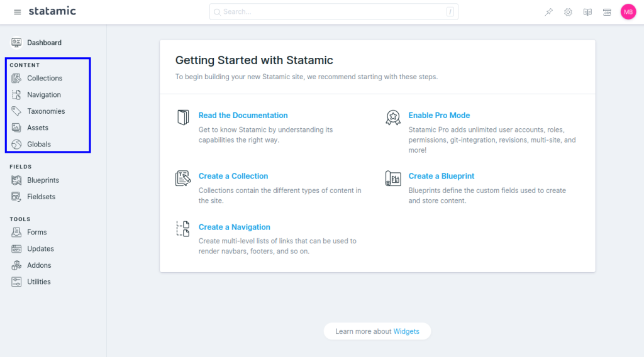Toggle the hamburger sidebar menu
Screen dimensions: 644x357
[x=17, y=12]
